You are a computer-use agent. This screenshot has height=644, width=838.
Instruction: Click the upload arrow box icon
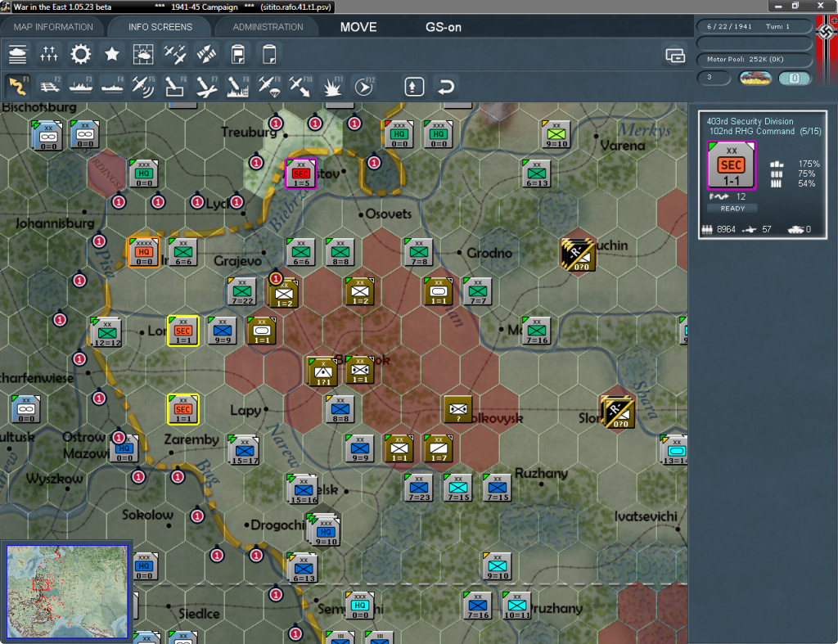coord(414,87)
